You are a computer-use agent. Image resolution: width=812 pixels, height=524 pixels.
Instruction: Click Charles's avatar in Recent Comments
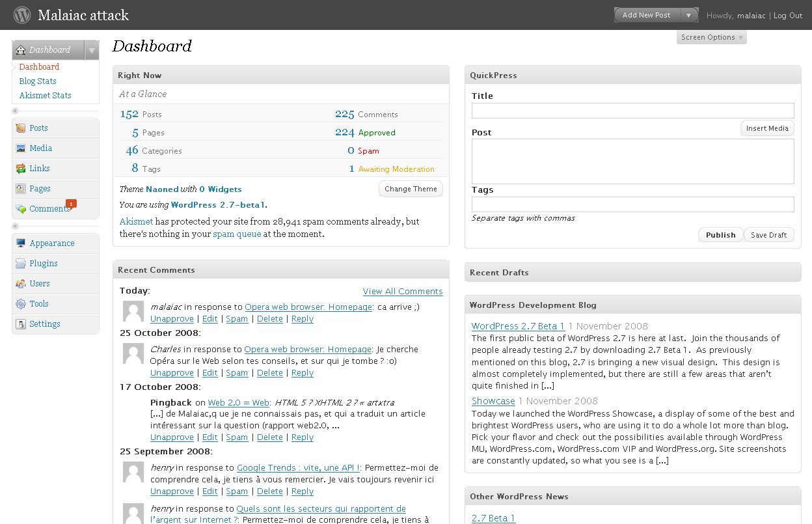[133, 354]
